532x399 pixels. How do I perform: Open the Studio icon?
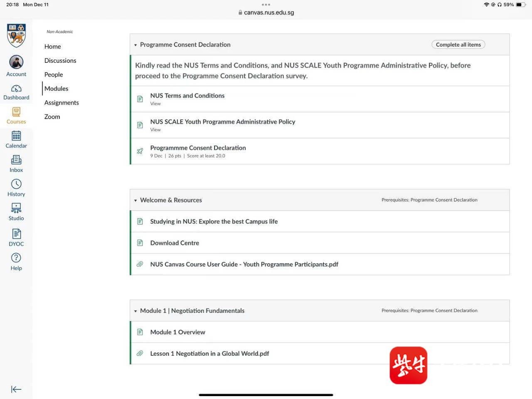(16, 208)
